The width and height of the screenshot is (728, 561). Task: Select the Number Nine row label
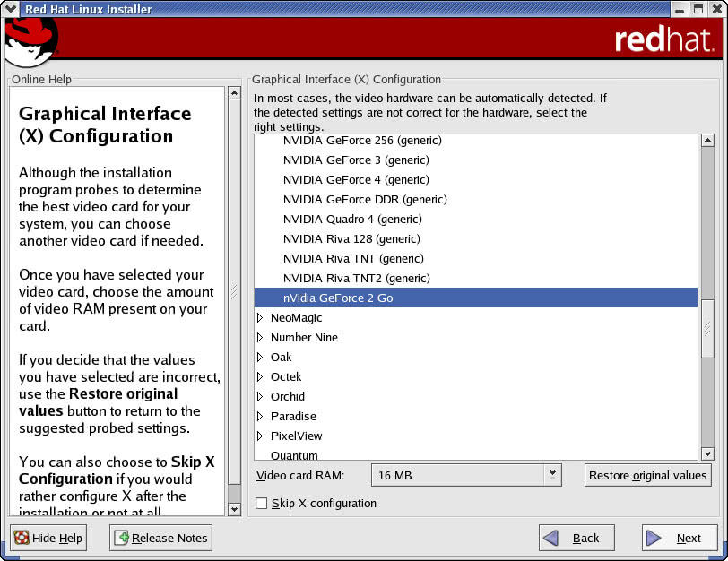(x=304, y=337)
